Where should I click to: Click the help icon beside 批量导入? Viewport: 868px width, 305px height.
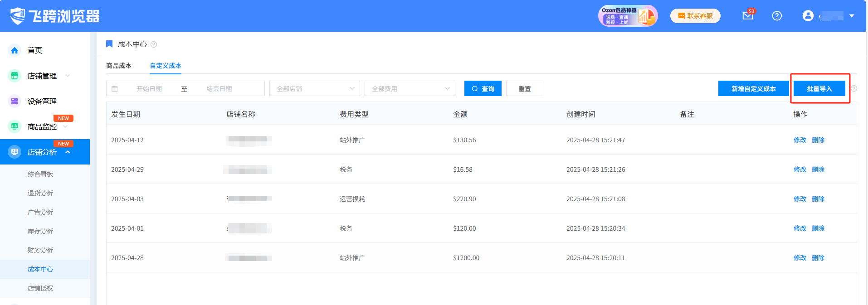(x=854, y=88)
